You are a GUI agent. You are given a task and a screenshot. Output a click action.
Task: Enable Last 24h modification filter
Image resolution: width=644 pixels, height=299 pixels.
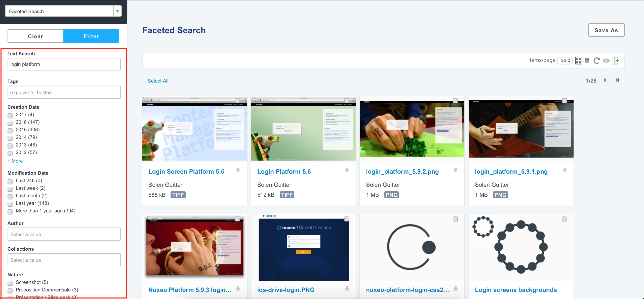tap(10, 181)
